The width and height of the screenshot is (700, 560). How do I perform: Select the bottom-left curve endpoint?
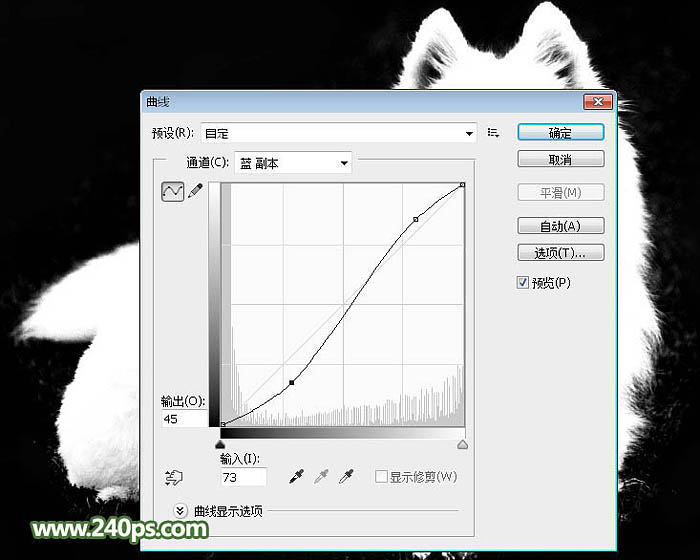[223, 424]
